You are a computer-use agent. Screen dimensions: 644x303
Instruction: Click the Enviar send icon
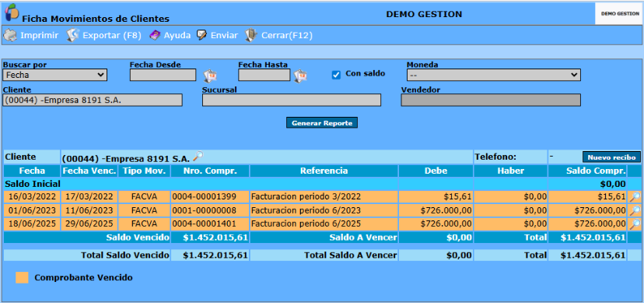(x=201, y=35)
